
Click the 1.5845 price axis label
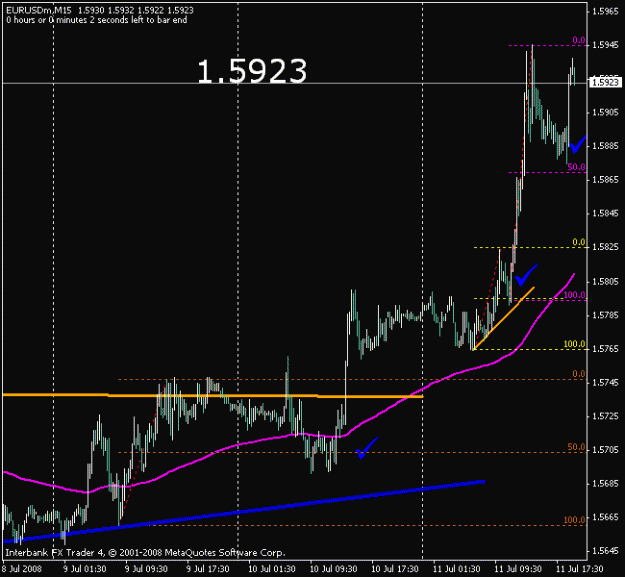click(605, 213)
